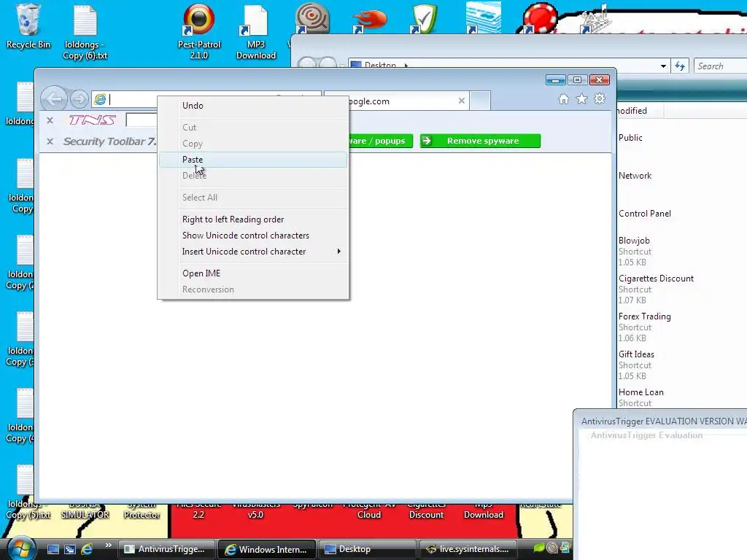
Task: Choose Paste in the context menu
Action: pos(253,160)
